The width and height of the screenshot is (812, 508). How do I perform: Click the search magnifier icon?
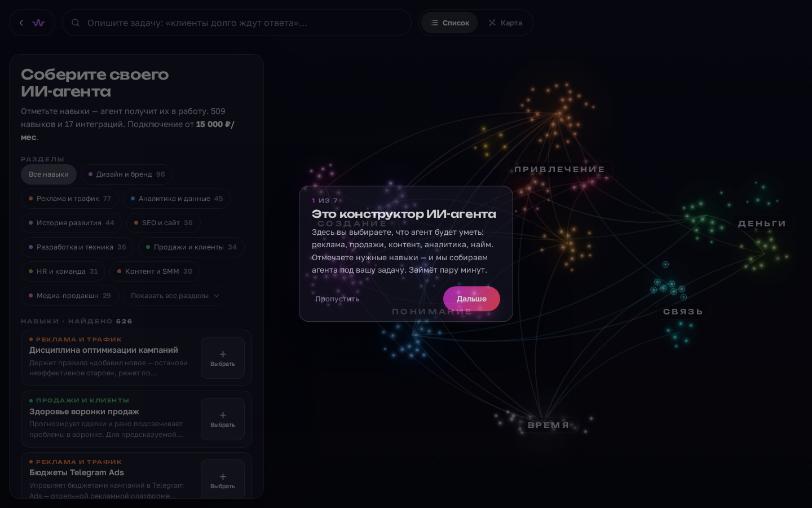[76, 23]
